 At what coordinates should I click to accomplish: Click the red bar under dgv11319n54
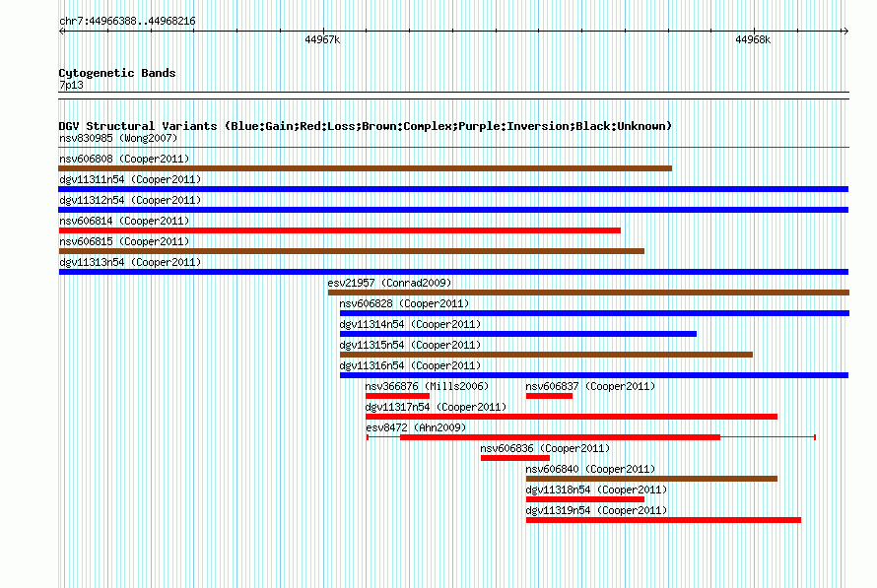tap(663, 520)
